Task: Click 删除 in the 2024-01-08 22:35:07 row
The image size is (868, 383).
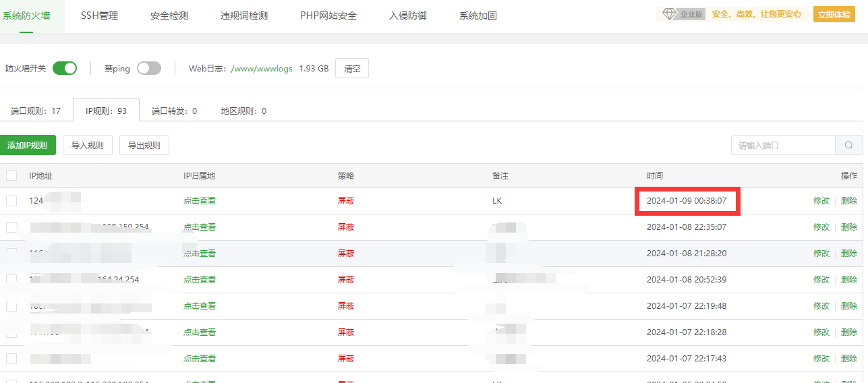Action: pos(849,227)
